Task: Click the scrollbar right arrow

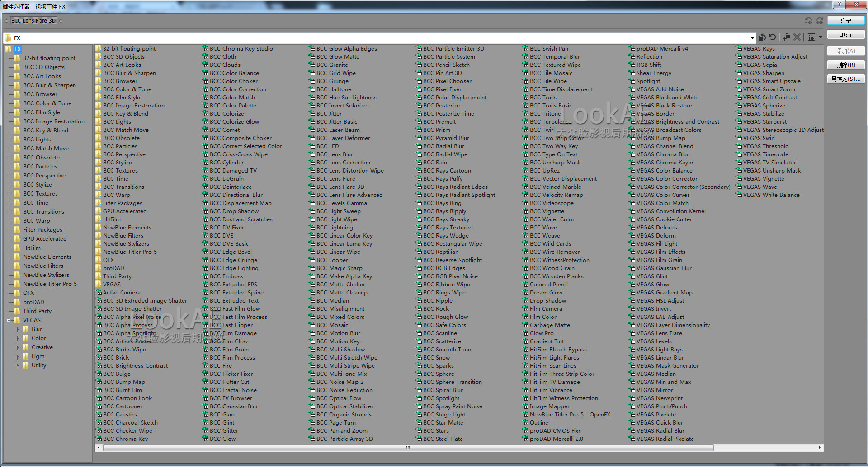Action: (x=820, y=448)
